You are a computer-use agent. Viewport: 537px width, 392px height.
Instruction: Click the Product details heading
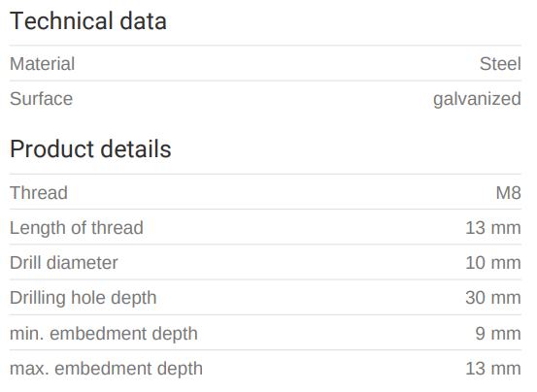pos(90,149)
